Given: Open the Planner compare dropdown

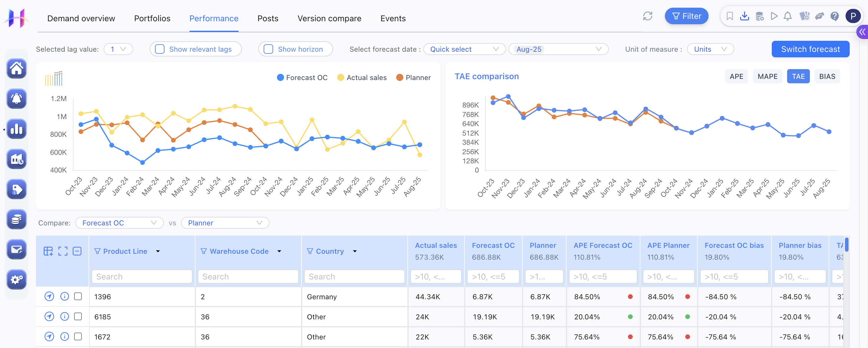Looking at the screenshot, I should point(225,223).
